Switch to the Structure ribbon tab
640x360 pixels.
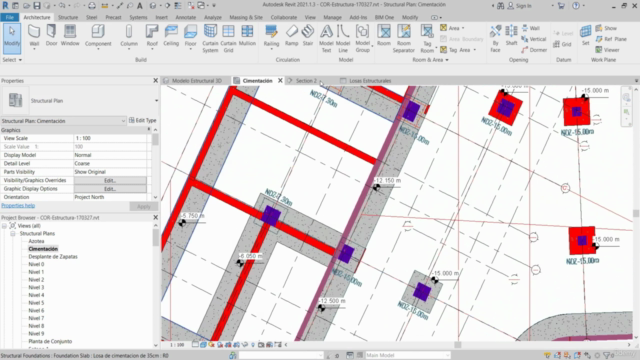click(68, 17)
